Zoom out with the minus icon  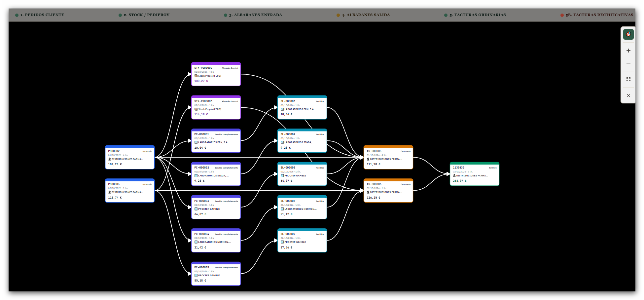[x=628, y=63]
